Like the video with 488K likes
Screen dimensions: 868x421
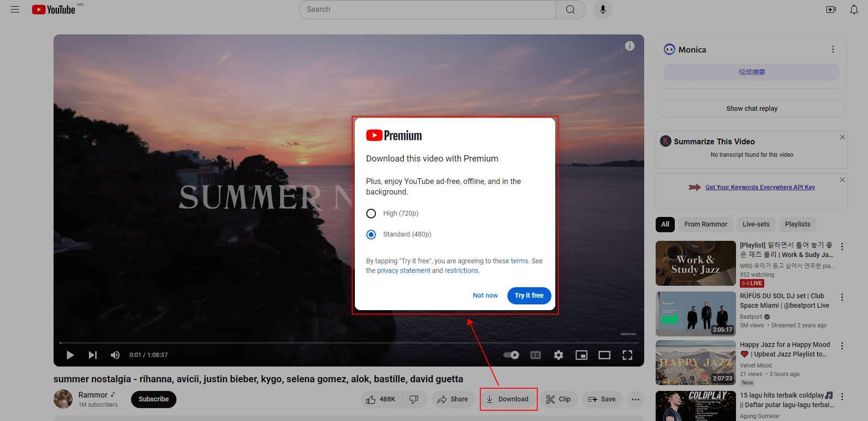[381, 399]
